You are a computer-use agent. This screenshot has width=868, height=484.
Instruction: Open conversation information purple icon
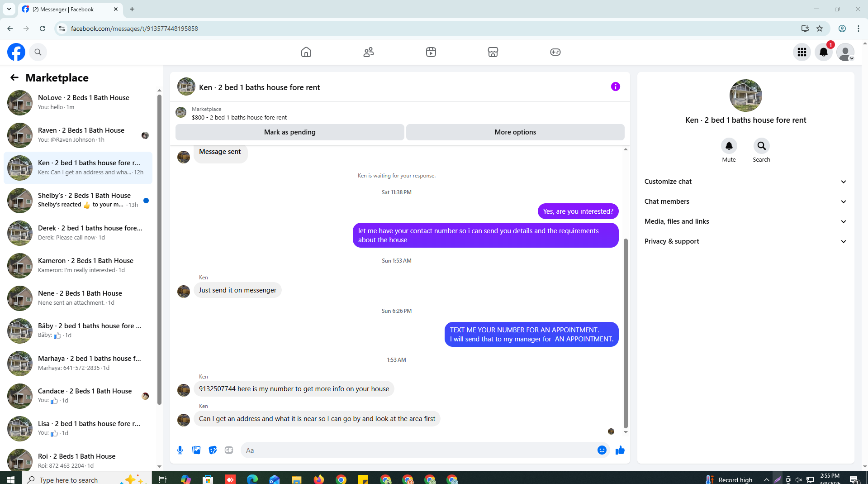pyautogui.click(x=615, y=86)
